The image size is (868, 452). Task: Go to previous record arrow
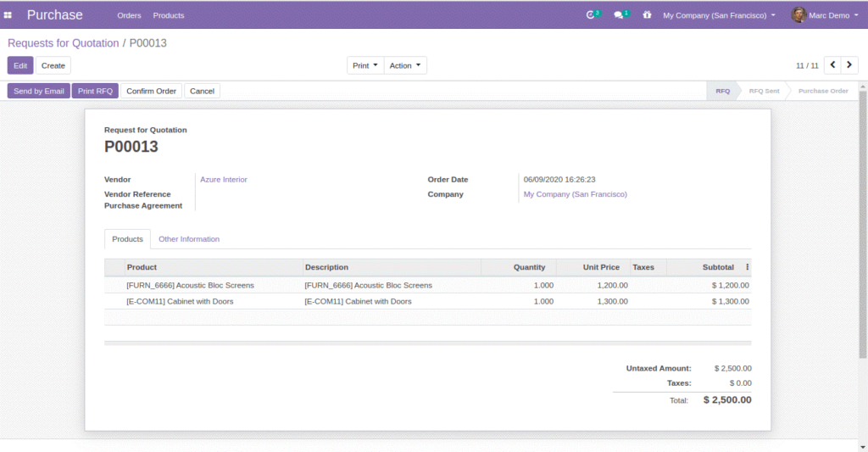pos(832,65)
